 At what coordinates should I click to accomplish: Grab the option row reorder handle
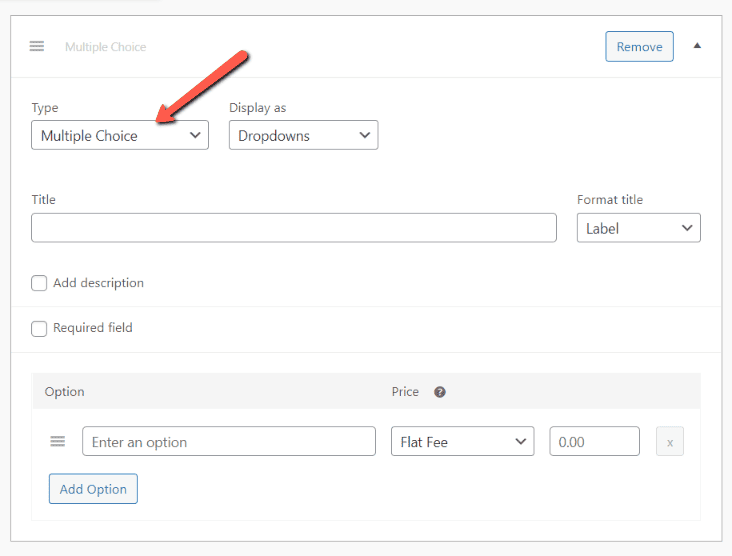point(58,442)
